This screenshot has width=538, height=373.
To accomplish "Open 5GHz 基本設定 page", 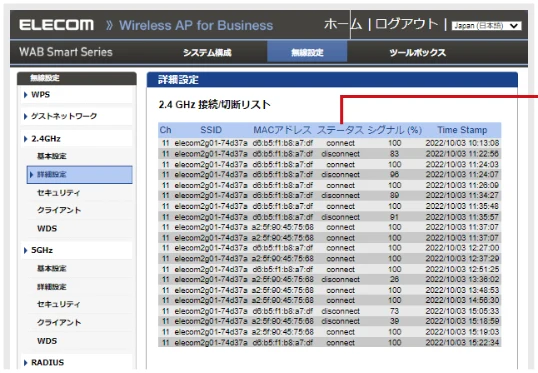I will [51, 268].
